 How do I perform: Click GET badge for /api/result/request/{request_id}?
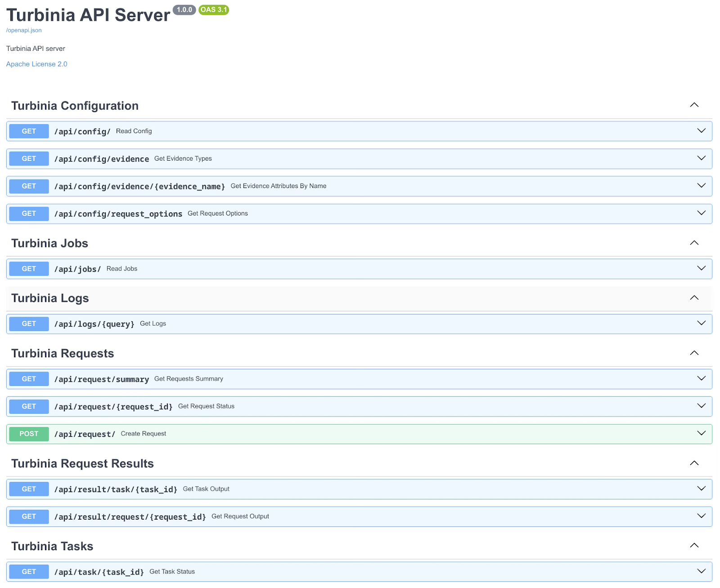click(29, 517)
